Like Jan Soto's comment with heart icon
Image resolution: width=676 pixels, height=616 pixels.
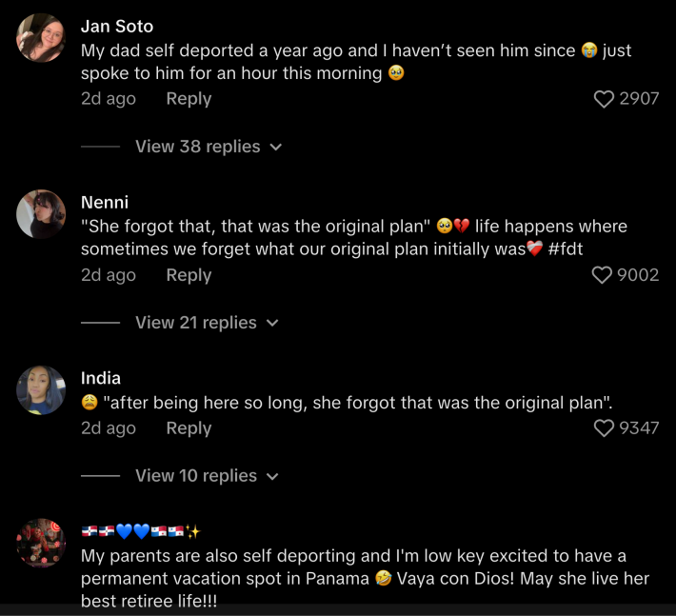604,99
